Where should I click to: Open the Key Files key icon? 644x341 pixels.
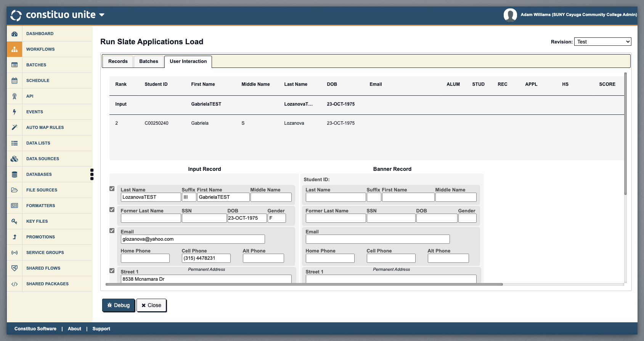(x=14, y=222)
